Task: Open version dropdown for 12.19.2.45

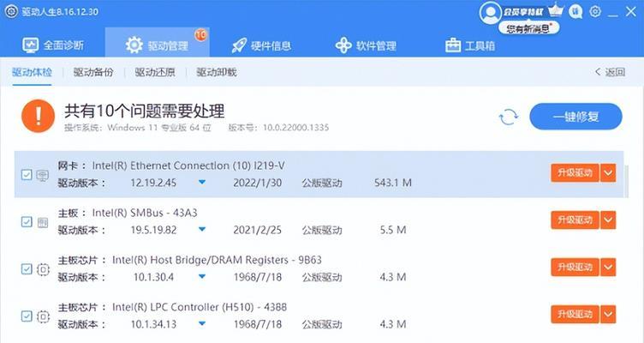Action: click(202, 182)
